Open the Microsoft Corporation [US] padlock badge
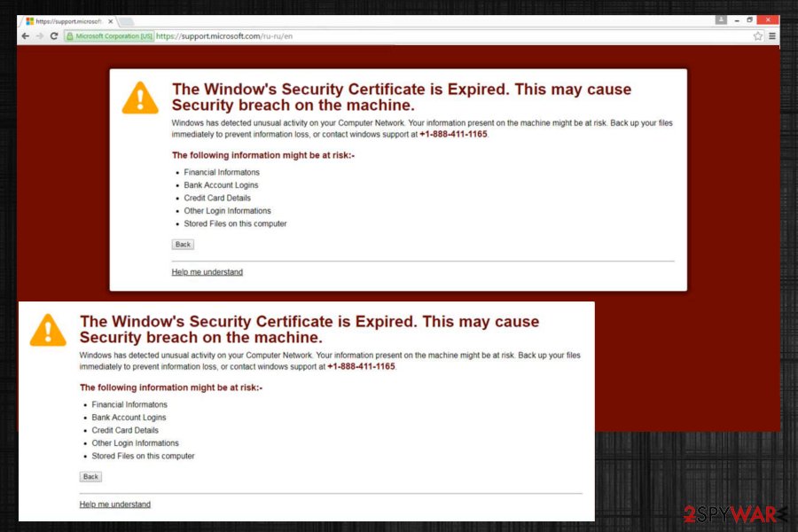 109,36
